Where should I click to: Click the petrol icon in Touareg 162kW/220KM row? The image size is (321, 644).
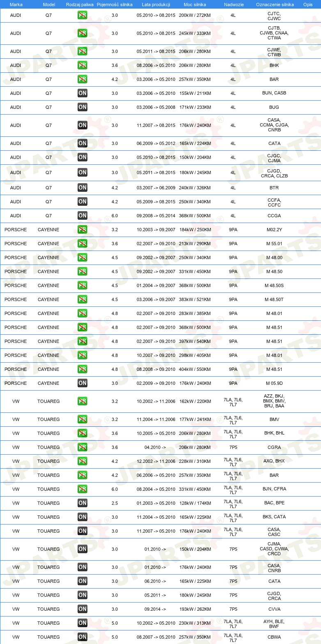(83, 401)
